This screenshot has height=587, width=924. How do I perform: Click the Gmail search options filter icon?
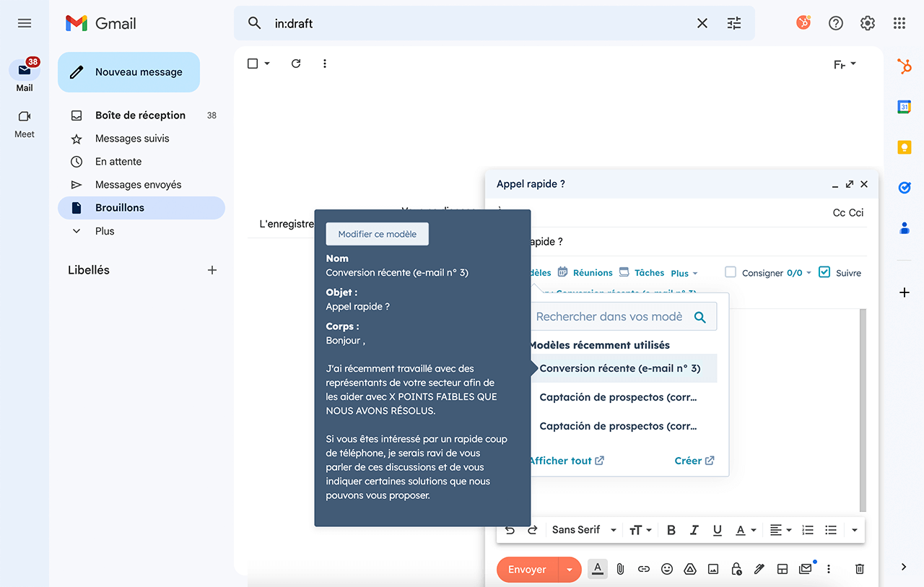734,23
